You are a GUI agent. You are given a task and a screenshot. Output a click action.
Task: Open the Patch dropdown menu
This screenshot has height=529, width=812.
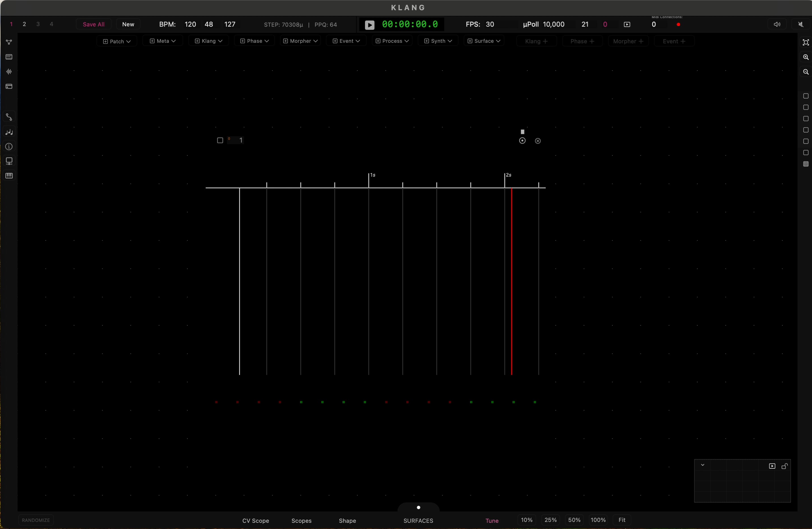point(117,41)
